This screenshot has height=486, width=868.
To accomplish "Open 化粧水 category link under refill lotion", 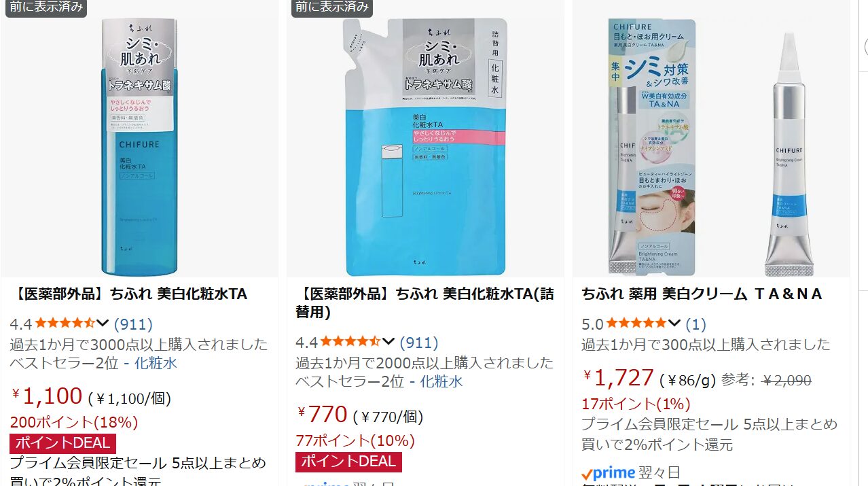I will pyautogui.click(x=441, y=381).
